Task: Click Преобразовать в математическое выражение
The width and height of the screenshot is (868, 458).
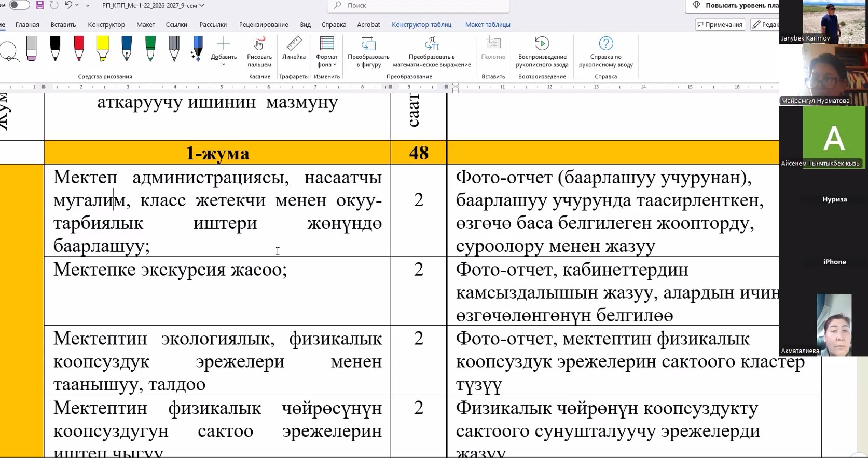Action: click(432, 52)
